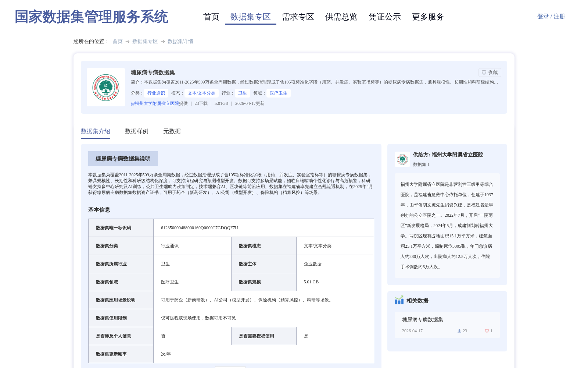Click the 企业数据 value cell

(x=335, y=264)
